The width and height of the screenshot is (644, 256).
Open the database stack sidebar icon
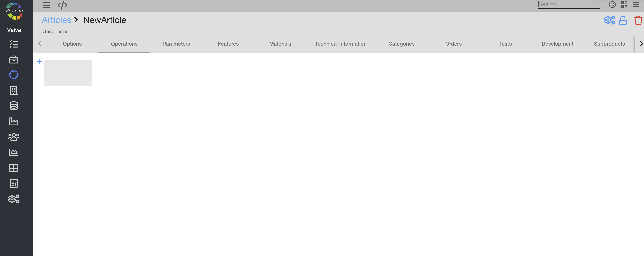14,106
